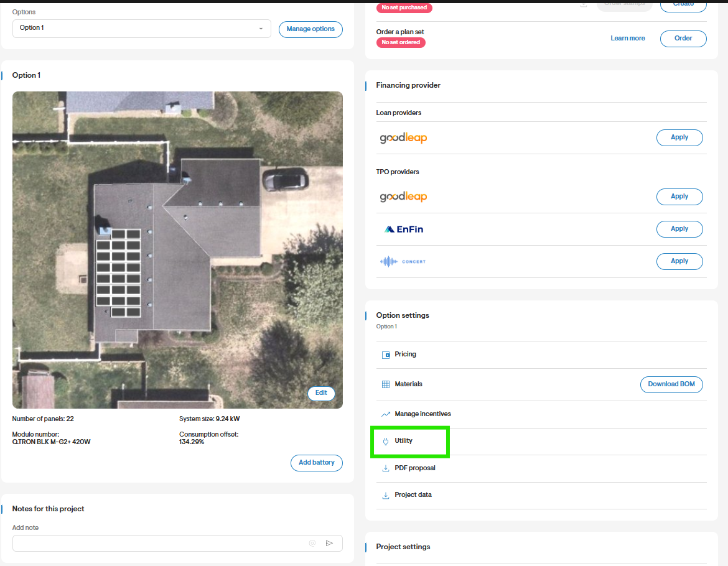
Task: Download the Project data
Action: click(x=541, y=495)
